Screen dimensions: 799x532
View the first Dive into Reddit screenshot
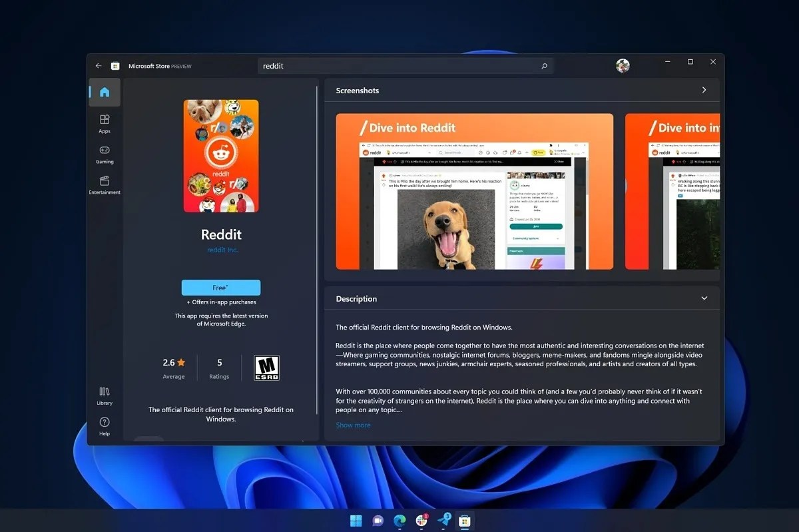(474, 192)
